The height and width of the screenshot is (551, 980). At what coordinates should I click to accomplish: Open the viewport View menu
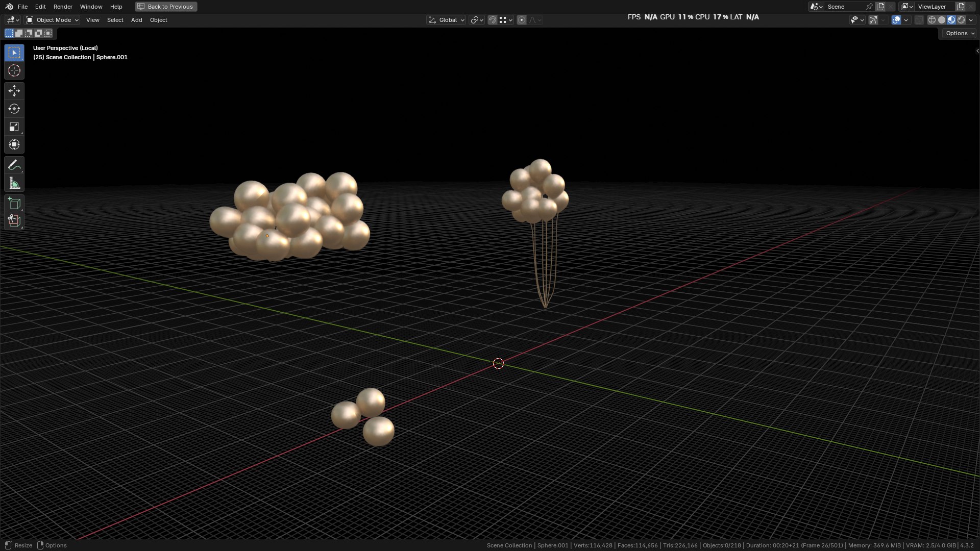tap(92, 20)
